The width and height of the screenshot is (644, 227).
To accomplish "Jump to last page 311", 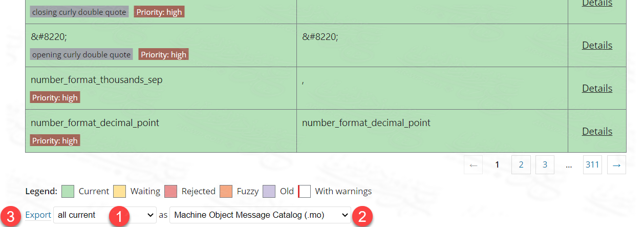I will [x=592, y=165].
